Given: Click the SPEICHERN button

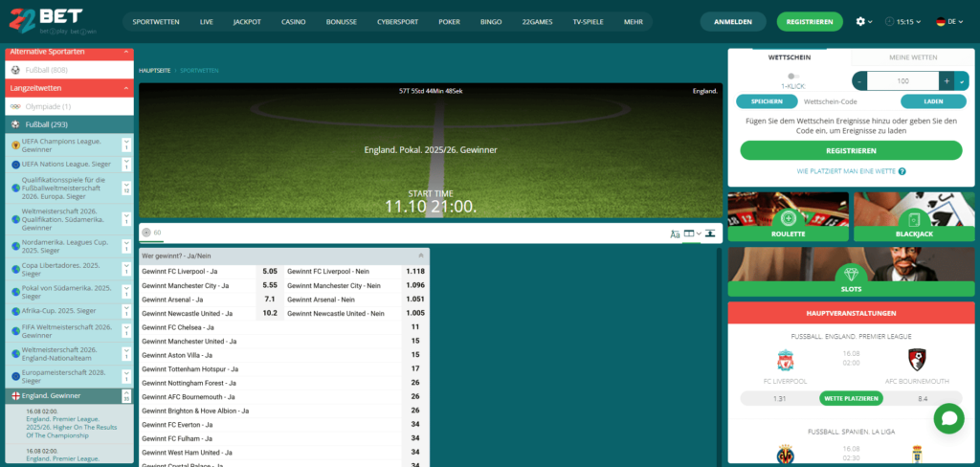Looking at the screenshot, I should pyautogui.click(x=767, y=101).
